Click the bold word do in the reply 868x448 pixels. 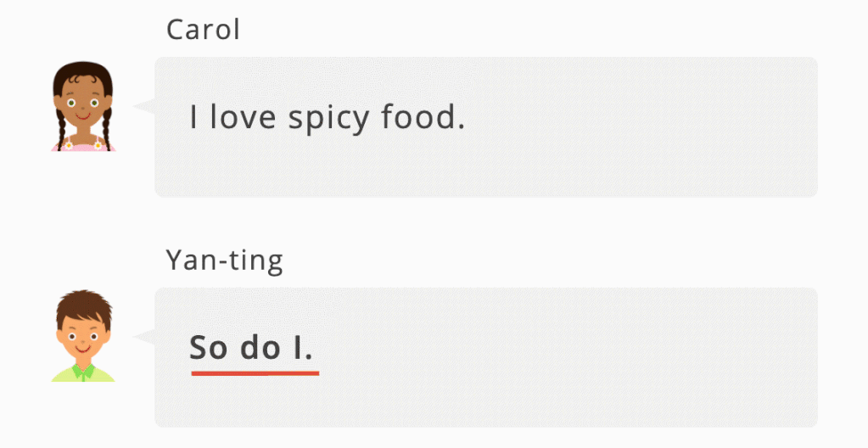260,348
